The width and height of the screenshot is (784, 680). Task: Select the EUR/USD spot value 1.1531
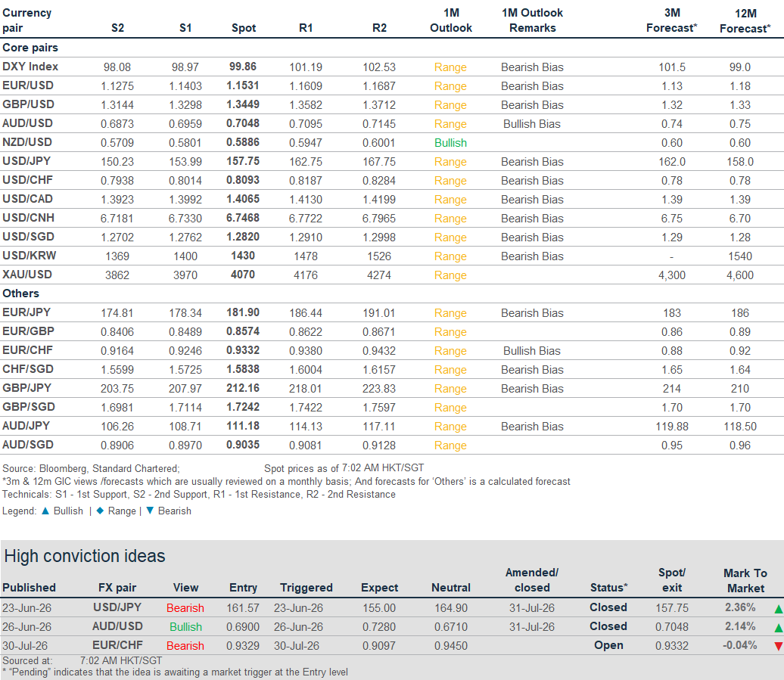[243, 85]
